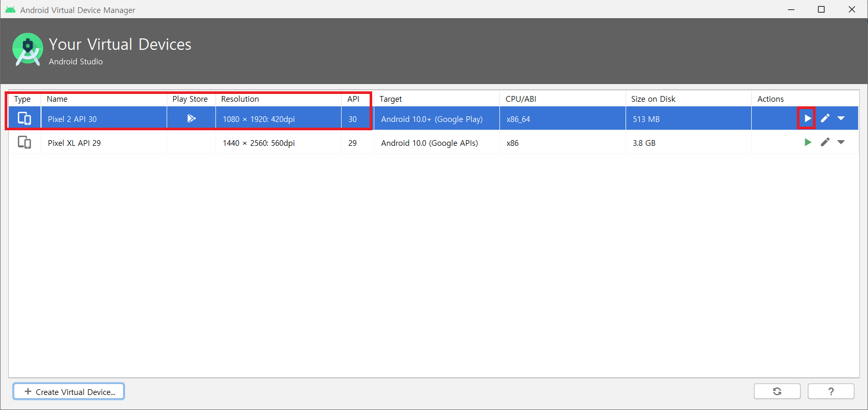Select the Pixel XL API 29 name cell
The width and height of the screenshot is (868, 410).
pyautogui.click(x=104, y=143)
